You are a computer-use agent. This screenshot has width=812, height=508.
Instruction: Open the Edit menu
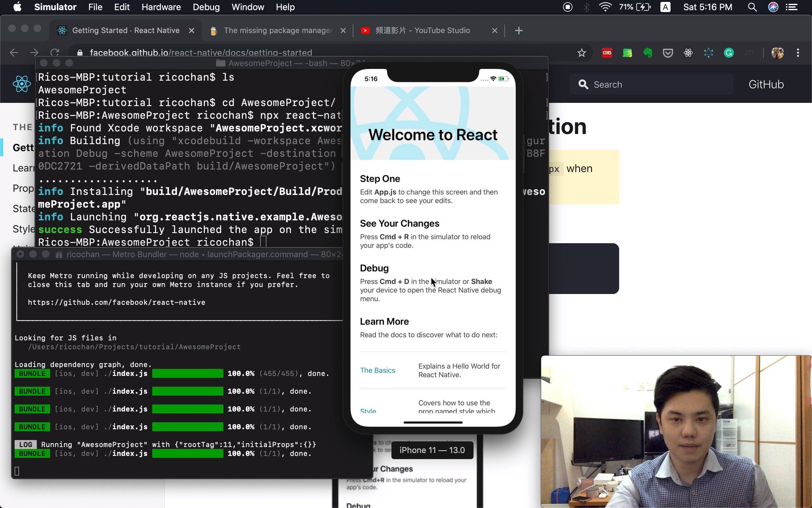pos(122,7)
